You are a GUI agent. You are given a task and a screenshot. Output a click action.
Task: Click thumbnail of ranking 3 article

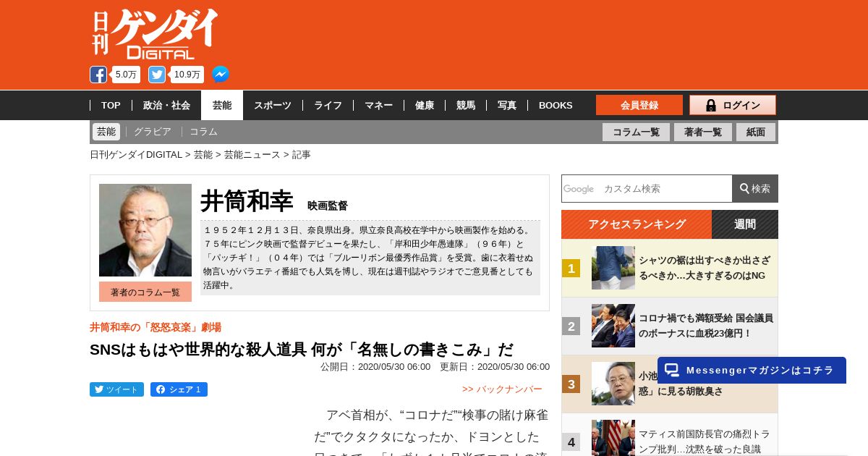613,384
